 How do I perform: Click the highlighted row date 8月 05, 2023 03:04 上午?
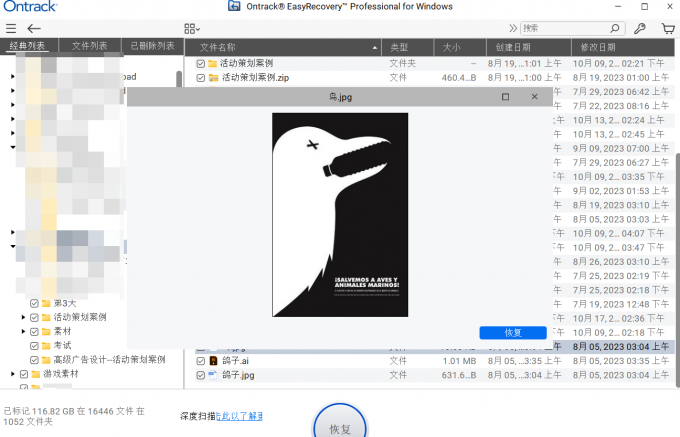(621, 347)
